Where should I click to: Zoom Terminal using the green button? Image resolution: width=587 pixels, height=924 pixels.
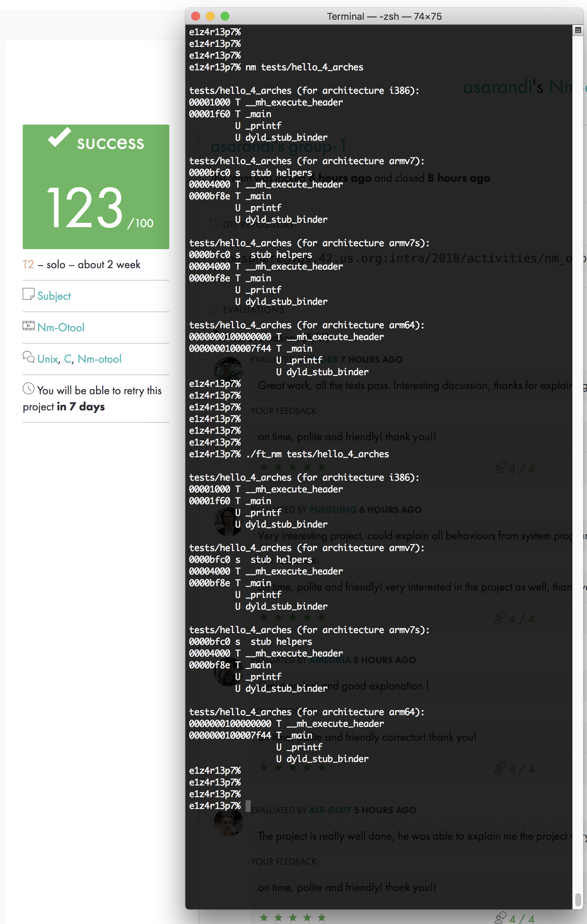(225, 16)
